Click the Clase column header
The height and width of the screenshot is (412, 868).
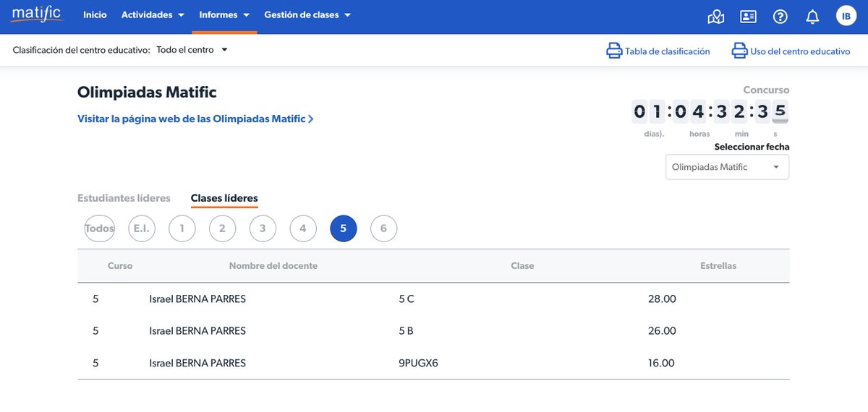pos(522,266)
